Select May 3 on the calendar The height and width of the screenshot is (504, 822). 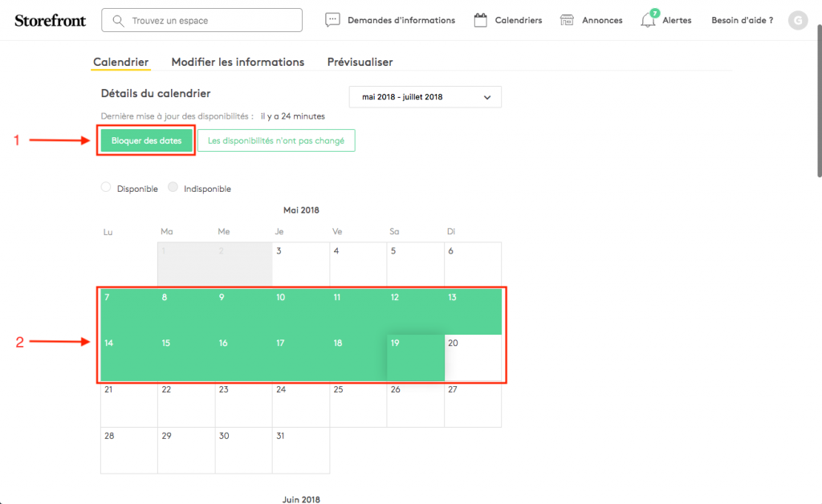click(300, 264)
